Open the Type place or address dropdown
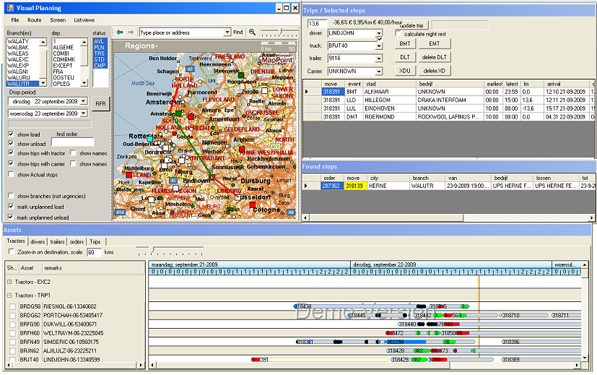 pos(227,32)
